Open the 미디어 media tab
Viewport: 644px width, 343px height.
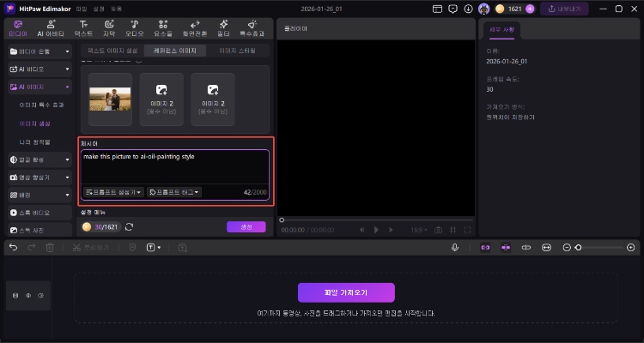pos(18,28)
